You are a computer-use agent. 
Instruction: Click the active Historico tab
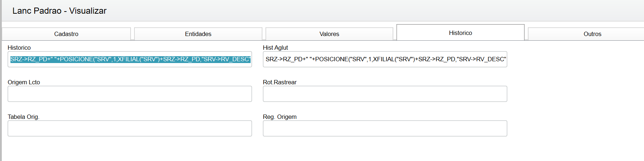pos(460,33)
